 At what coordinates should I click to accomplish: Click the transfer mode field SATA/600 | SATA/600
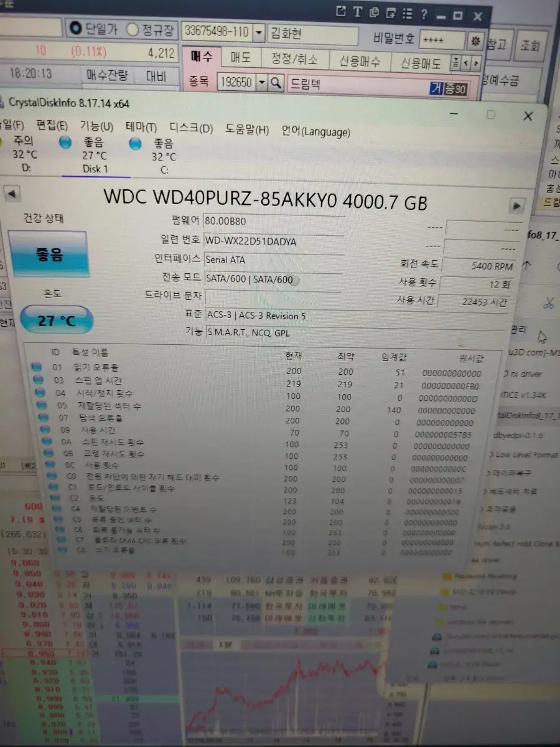pos(274,280)
